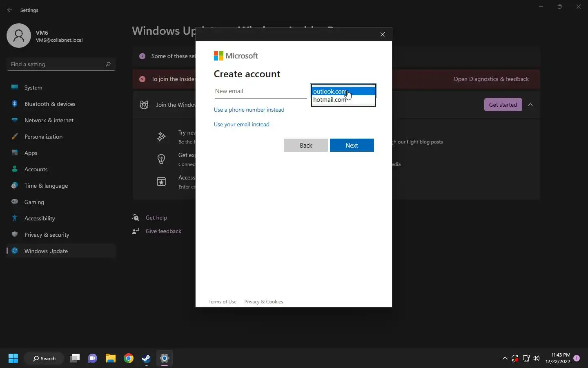Open Time & language settings
Viewport: 588px width, 368px height.
61,186
